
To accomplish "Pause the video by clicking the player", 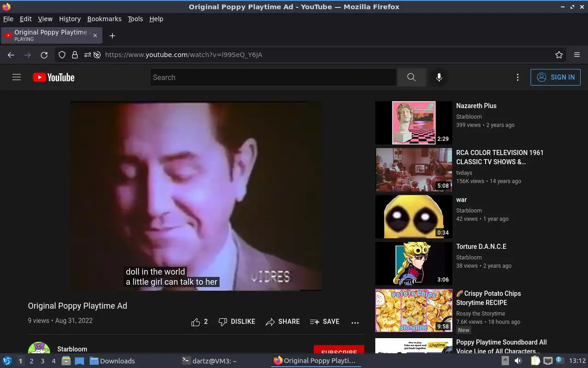I will (196, 196).
